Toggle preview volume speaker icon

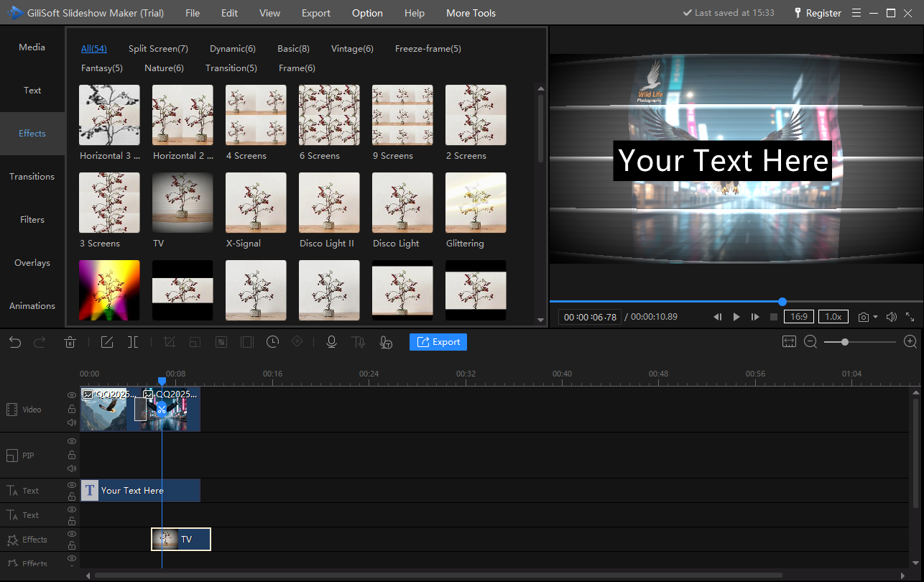pos(892,317)
